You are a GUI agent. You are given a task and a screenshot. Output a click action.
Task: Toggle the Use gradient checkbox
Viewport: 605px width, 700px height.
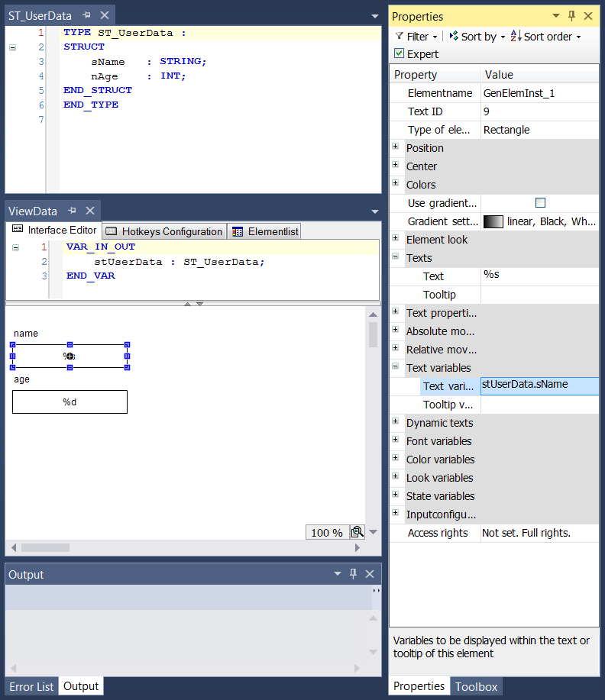tap(540, 203)
